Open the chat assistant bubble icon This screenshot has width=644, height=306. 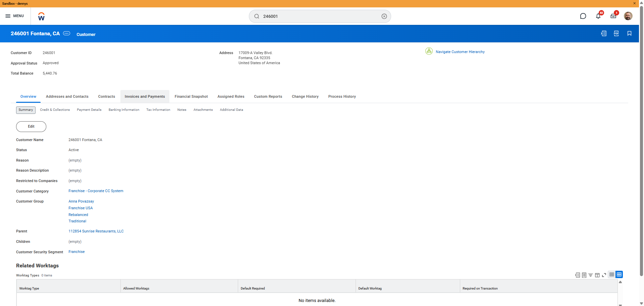(x=583, y=16)
